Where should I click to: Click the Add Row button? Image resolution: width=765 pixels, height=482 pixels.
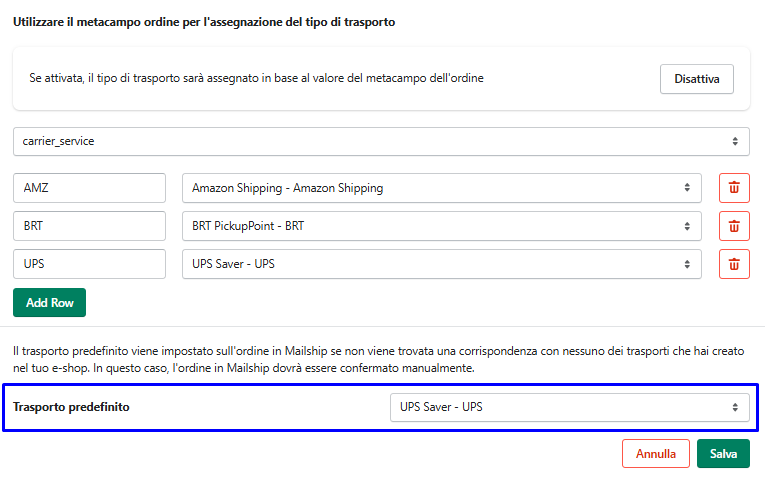tap(49, 303)
